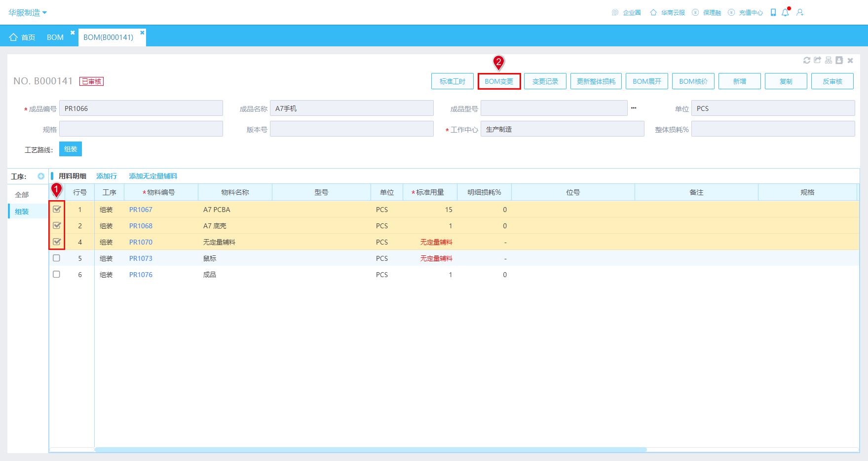Select the BOM(B000141) tab
Image resolution: width=868 pixels, height=461 pixels.
tap(109, 37)
